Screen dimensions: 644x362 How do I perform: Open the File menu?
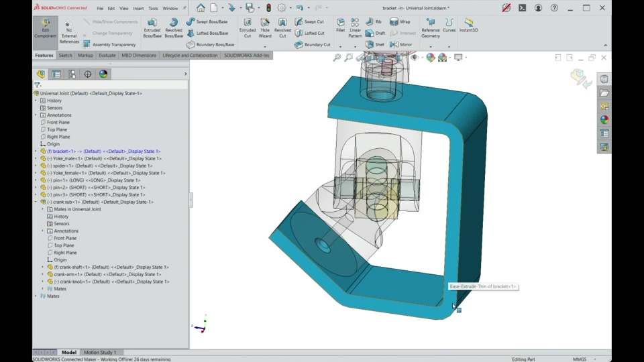(100, 8)
